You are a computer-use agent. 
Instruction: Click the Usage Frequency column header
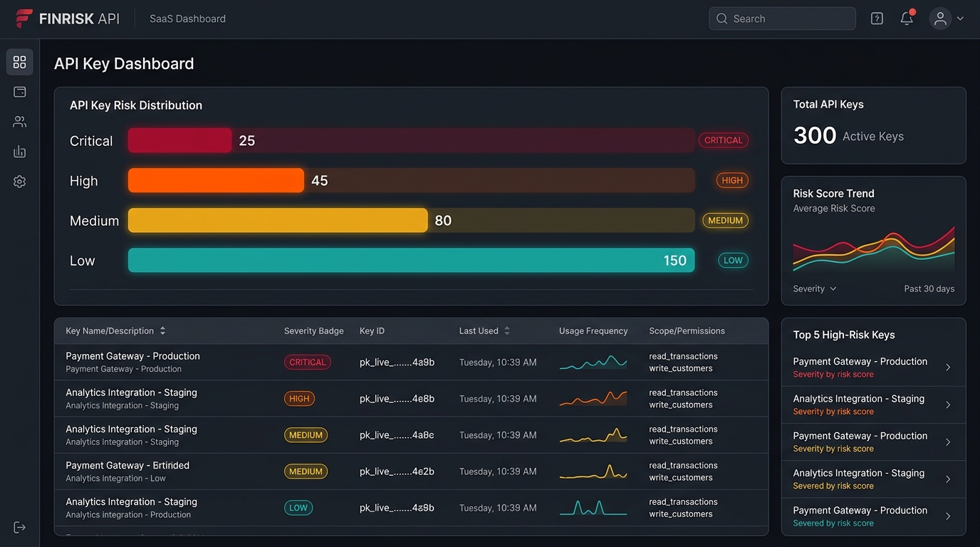click(593, 330)
